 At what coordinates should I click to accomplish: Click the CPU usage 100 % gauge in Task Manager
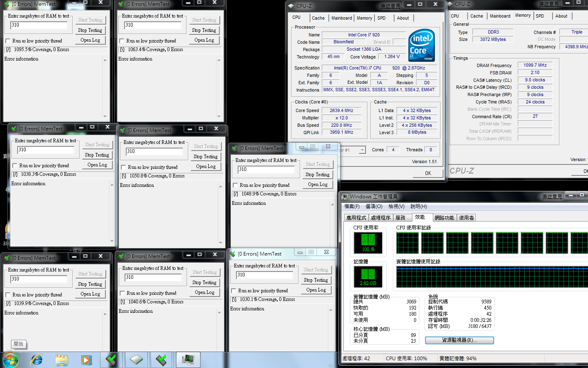pyautogui.click(x=368, y=243)
